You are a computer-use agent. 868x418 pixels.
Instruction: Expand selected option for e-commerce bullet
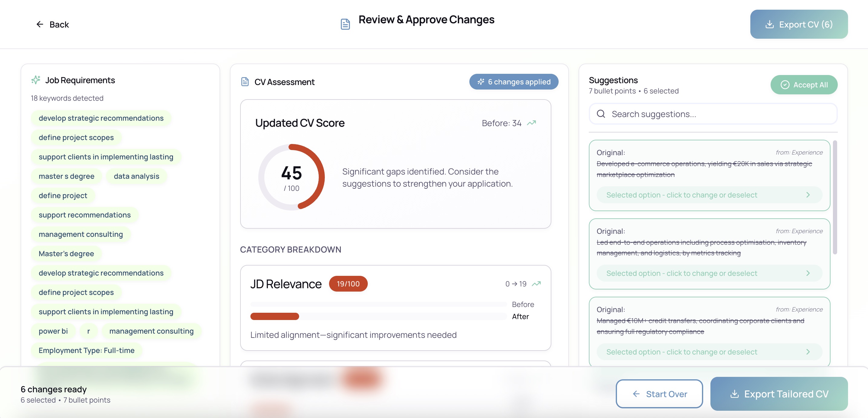click(709, 195)
